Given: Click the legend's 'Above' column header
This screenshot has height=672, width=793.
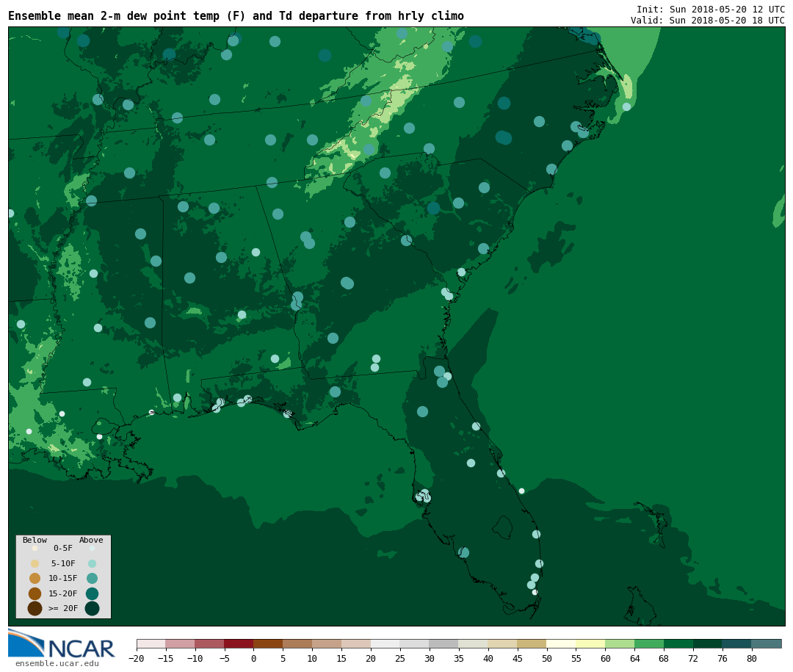Looking at the screenshot, I should 91,540.
